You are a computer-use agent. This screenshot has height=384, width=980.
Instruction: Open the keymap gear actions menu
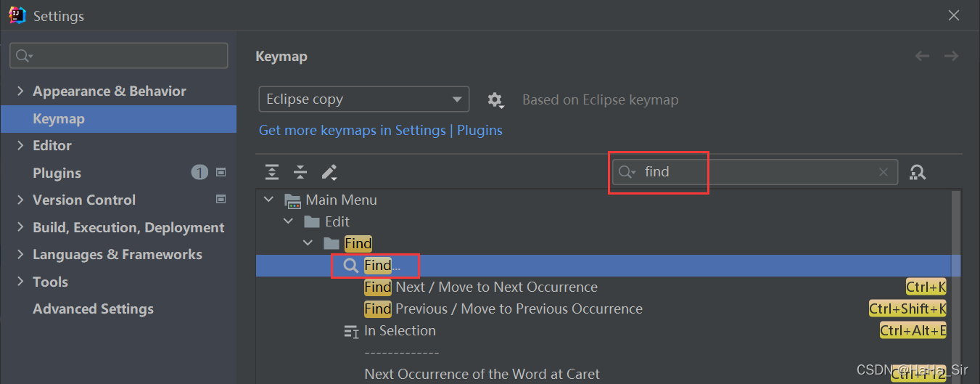(x=495, y=100)
